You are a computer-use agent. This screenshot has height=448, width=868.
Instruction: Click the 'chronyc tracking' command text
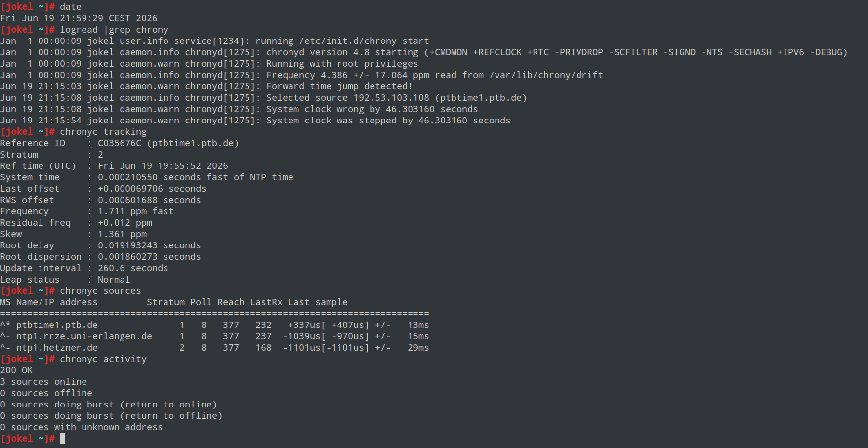pos(103,132)
